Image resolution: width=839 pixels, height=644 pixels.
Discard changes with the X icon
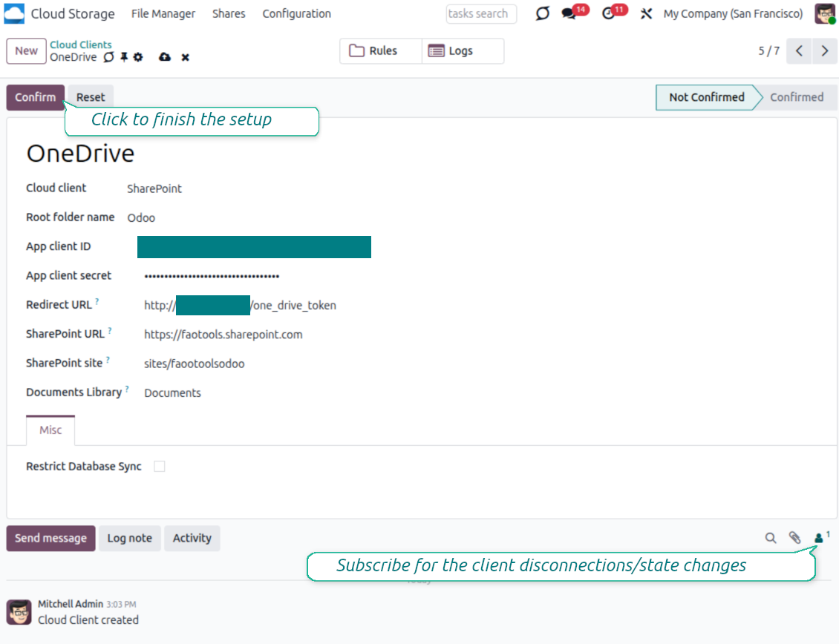tap(186, 57)
